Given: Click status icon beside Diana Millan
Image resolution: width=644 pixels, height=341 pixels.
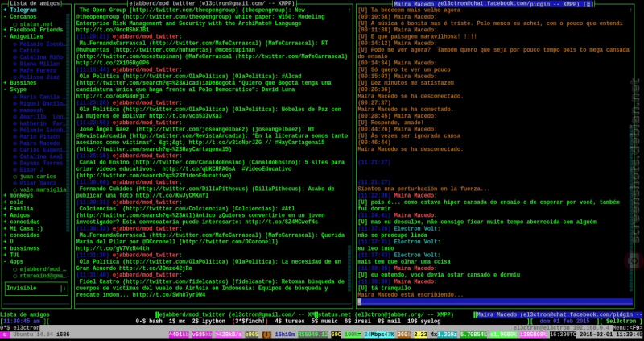Looking at the screenshot, I should point(15,64).
